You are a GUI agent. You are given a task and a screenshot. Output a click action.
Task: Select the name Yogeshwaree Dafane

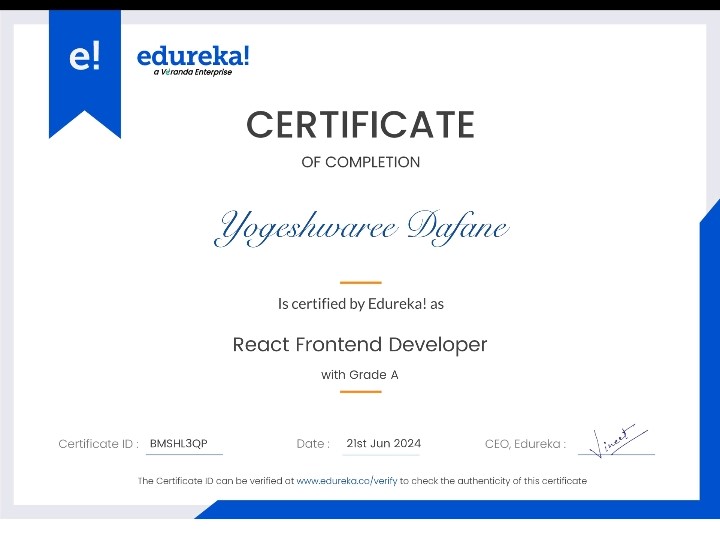(361, 228)
